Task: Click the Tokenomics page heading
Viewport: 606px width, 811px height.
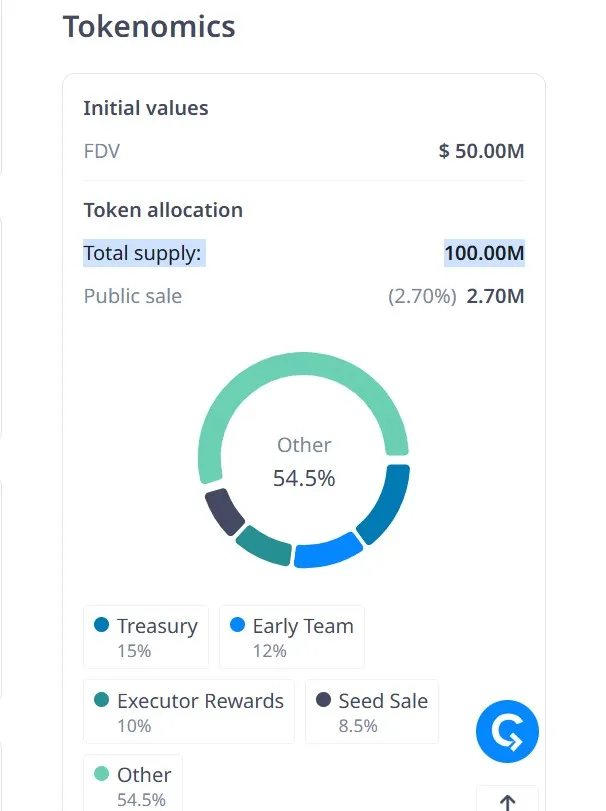Action: (149, 27)
